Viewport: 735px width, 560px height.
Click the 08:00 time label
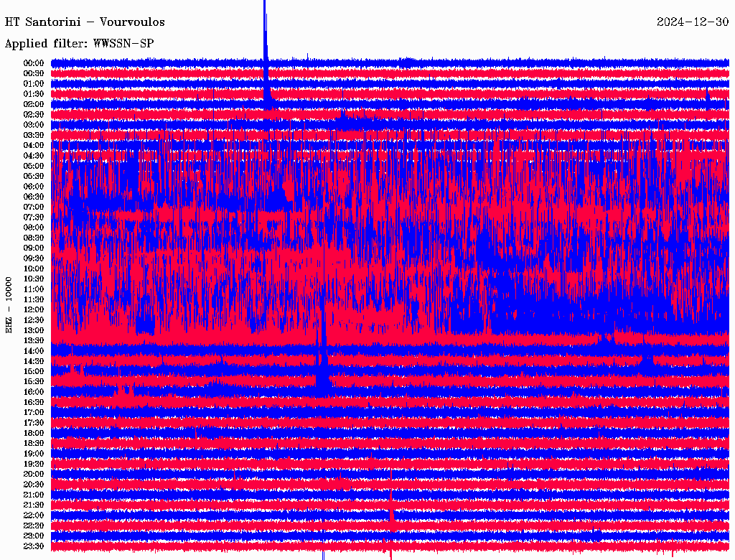coord(34,228)
